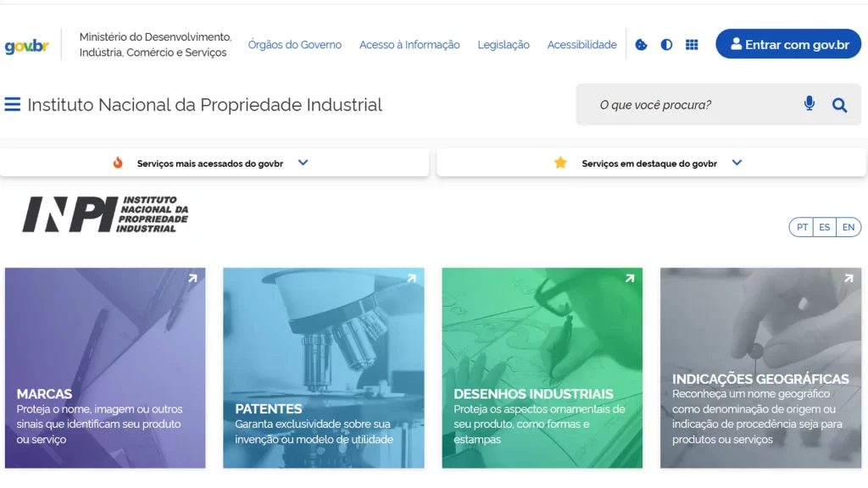This screenshot has width=868, height=488.
Task: Open the gov.br systems grid icon
Action: (692, 45)
